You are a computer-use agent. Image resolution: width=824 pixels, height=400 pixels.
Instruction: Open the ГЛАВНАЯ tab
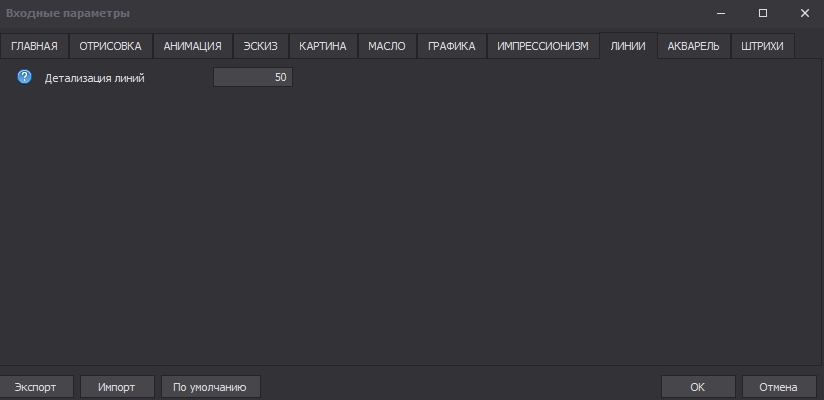click(35, 46)
